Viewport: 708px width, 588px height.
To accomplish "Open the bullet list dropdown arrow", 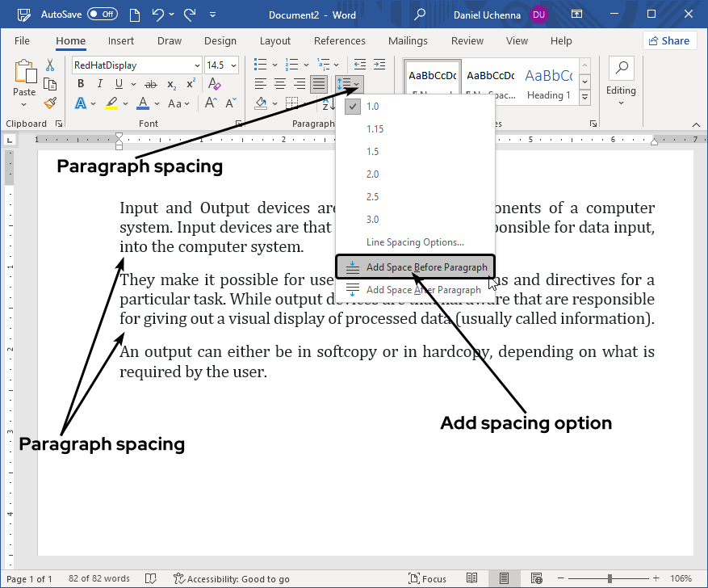I will pyautogui.click(x=274, y=65).
